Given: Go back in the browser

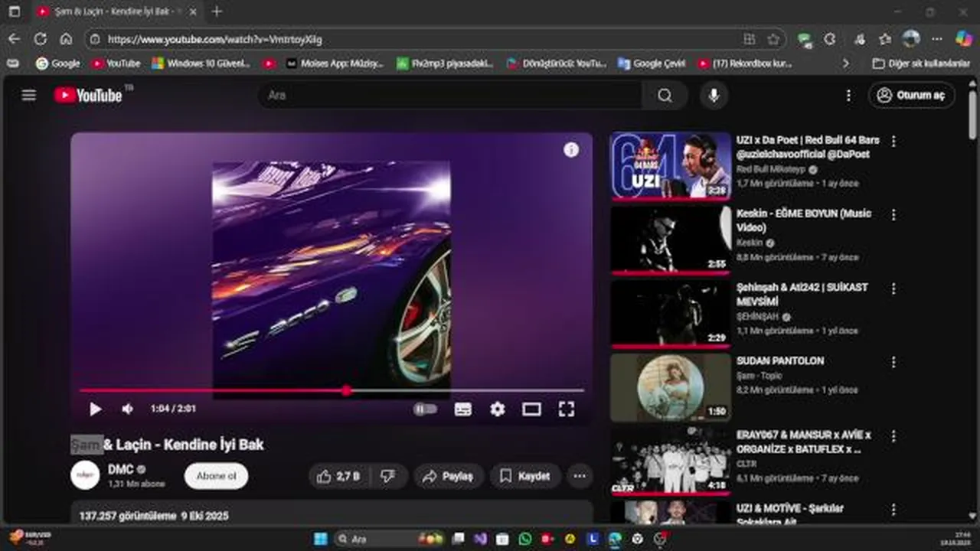Looking at the screenshot, I should [15, 38].
